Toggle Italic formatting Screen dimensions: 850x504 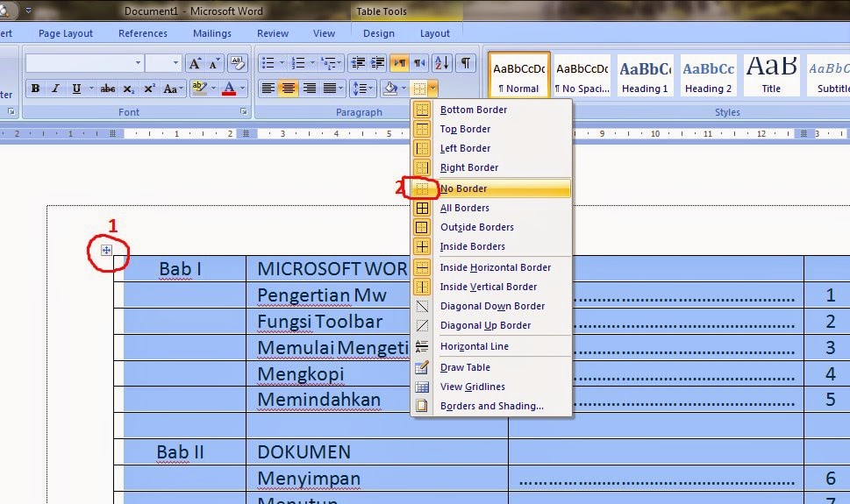(x=55, y=89)
